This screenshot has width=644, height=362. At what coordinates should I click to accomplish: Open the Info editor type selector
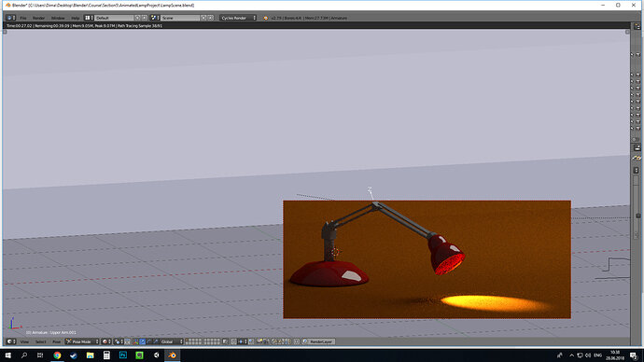pos(10,18)
